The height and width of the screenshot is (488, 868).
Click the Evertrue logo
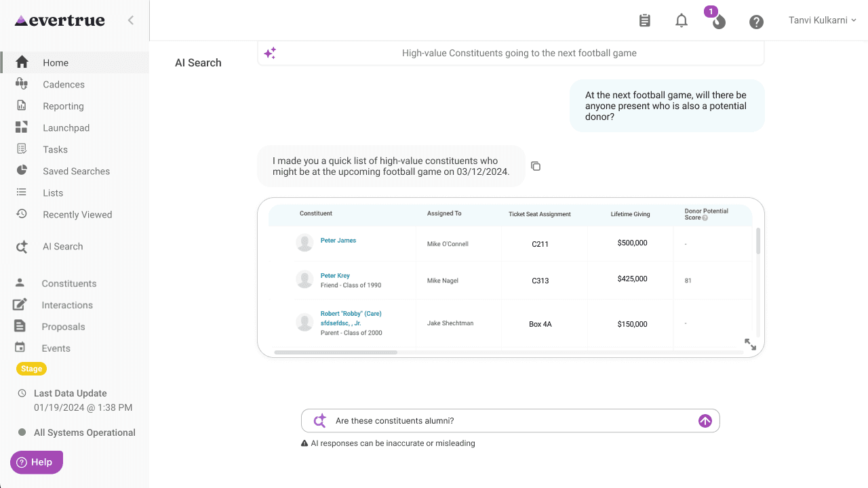[x=60, y=20]
